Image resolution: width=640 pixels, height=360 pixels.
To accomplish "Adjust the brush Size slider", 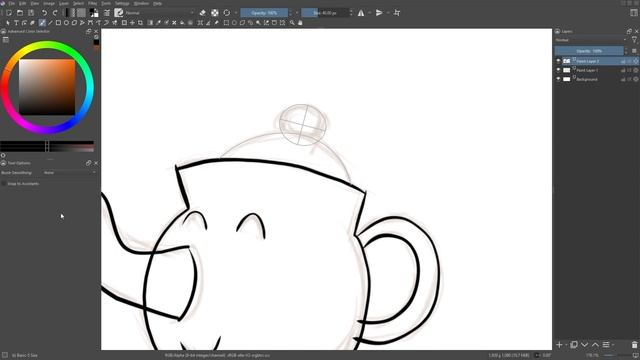I will coord(325,13).
